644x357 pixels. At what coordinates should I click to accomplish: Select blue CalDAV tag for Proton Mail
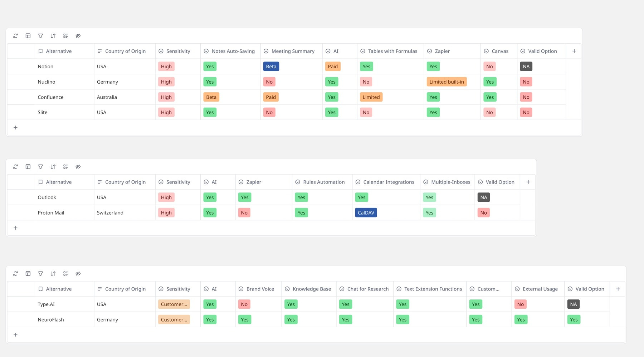click(x=366, y=213)
